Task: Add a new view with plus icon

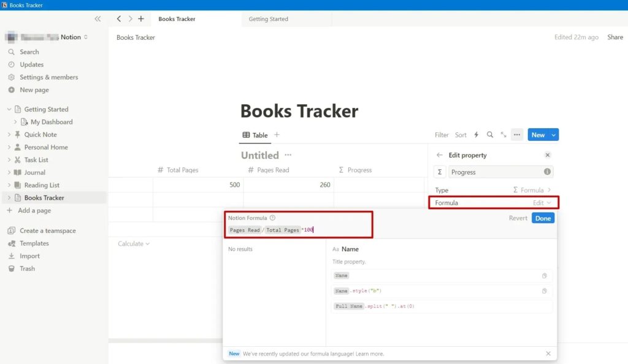Action: [x=277, y=135]
